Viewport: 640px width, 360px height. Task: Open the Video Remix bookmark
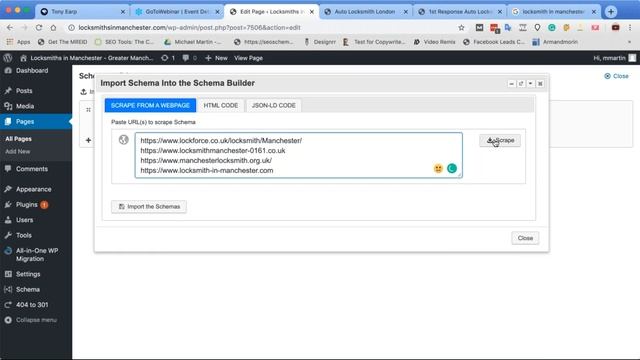[x=434, y=42]
